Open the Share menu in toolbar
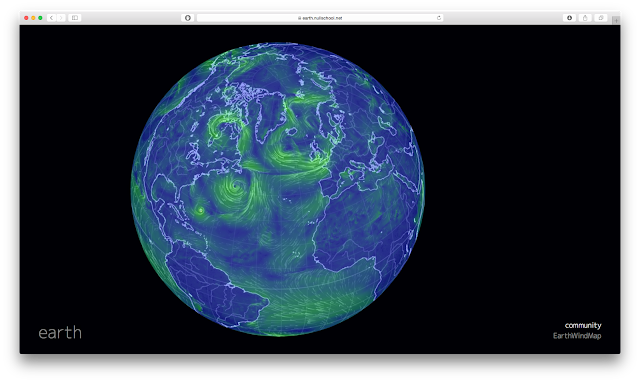640x382 pixels. (585, 18)
